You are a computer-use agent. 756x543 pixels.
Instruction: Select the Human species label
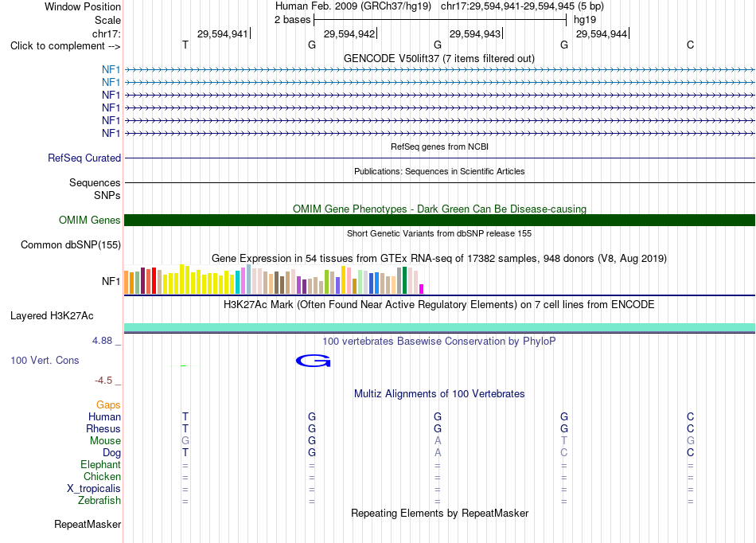tap(104, 416)
